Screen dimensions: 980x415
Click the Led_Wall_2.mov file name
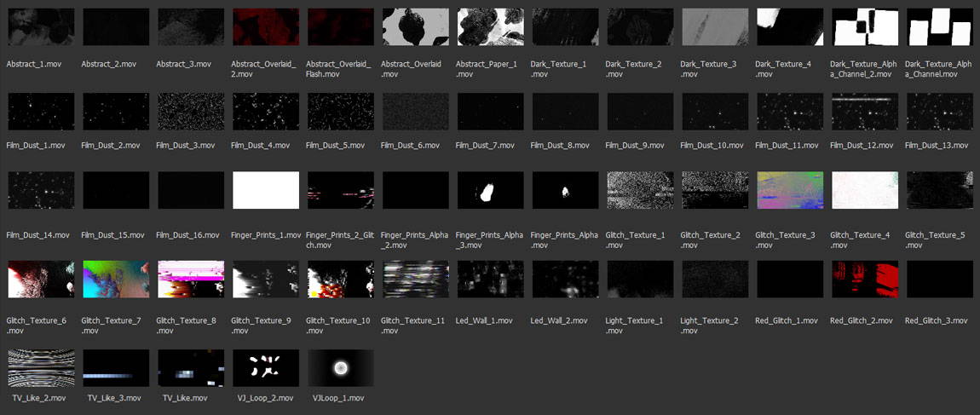click(x=559, y=320)
